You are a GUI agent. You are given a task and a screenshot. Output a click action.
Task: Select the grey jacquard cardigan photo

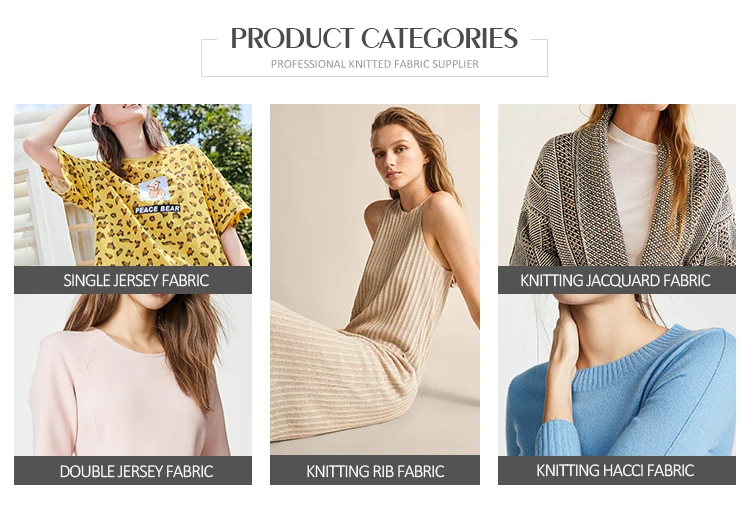[x=617, y=185]
